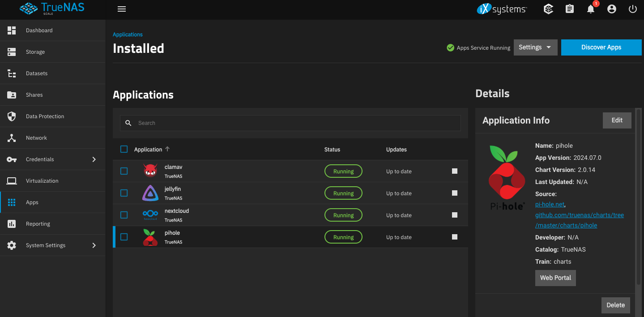644x317 pixels.
Task: Click the pihole Running status badge
Action: [343, 237]
